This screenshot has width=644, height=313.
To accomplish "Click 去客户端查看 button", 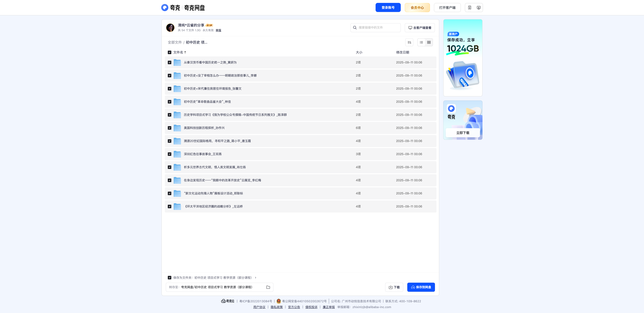I will click(420, 28).
